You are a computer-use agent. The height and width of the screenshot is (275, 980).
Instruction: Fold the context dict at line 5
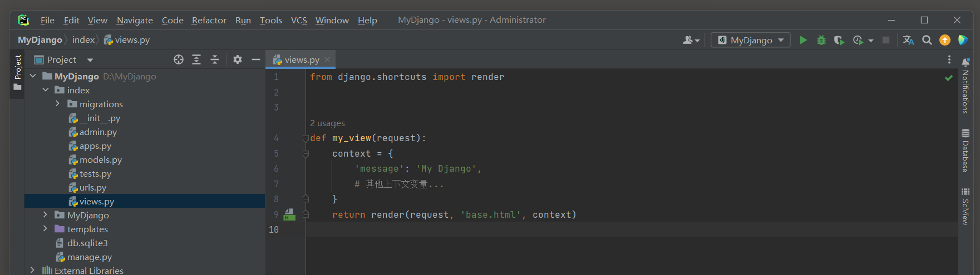(x=306, y=153)
